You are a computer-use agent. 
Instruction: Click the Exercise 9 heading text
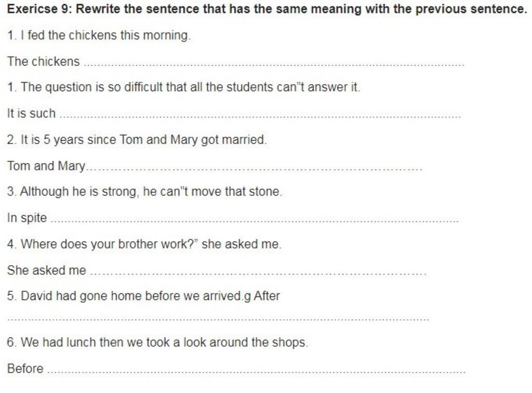(x=267, y=9)
